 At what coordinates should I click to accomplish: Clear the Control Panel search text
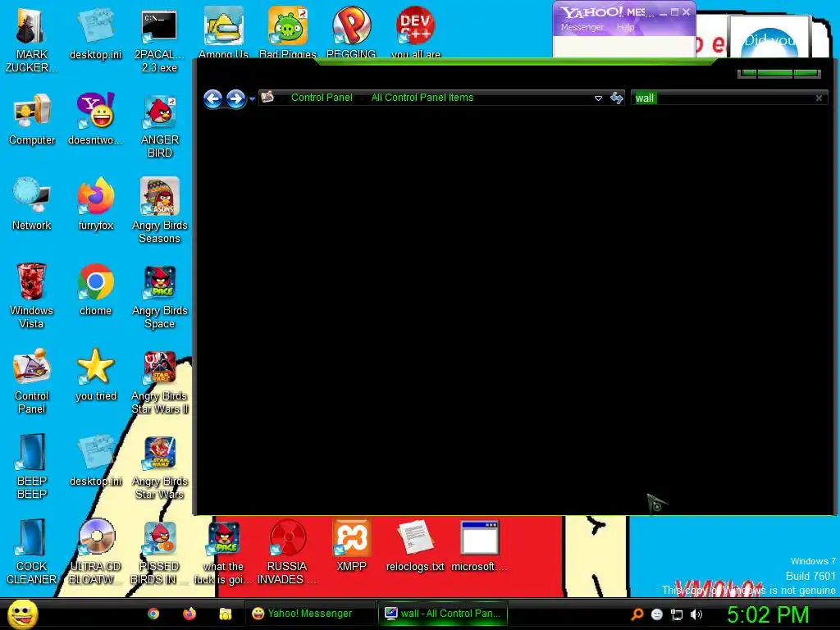pyautogui.click(x=819, y=98)
